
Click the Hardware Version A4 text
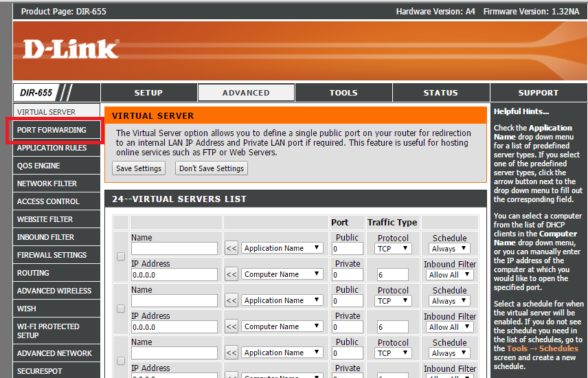(436, 12)
